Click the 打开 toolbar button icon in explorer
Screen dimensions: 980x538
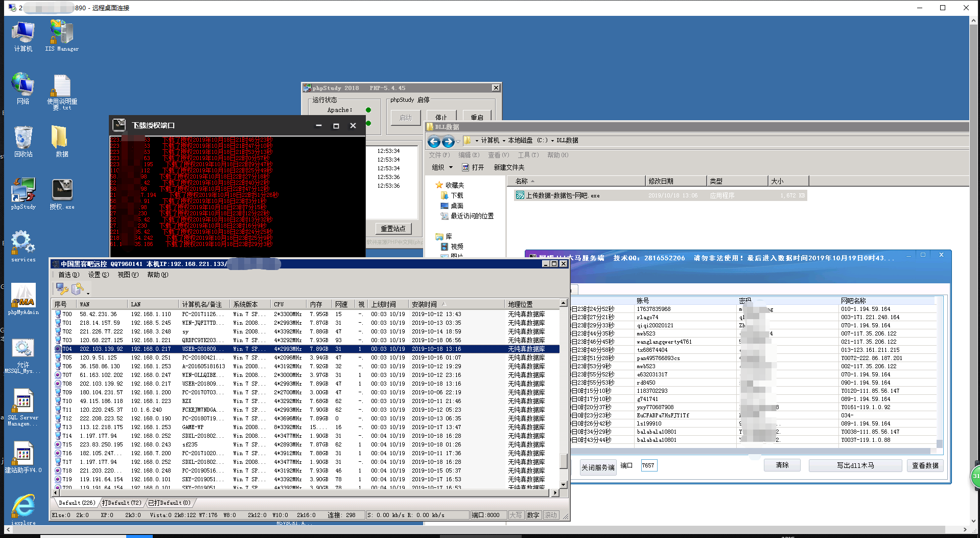tap(465, 167)
